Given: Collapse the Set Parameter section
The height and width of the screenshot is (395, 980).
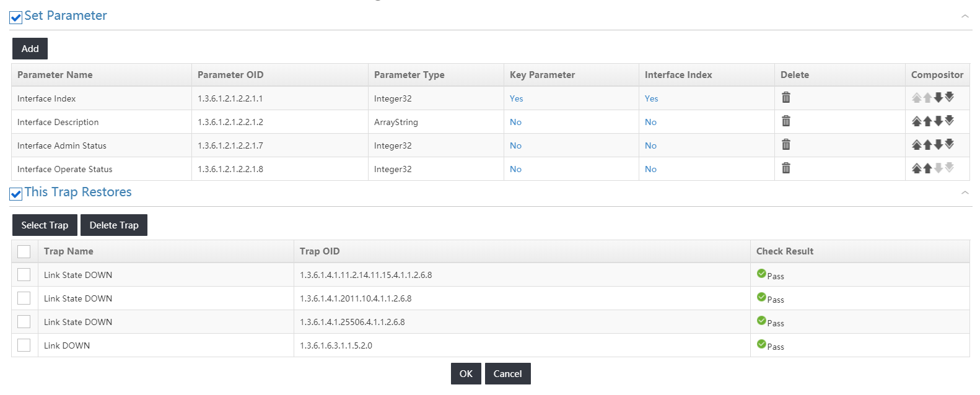Looking at the screenshot, I should (965, 16).
